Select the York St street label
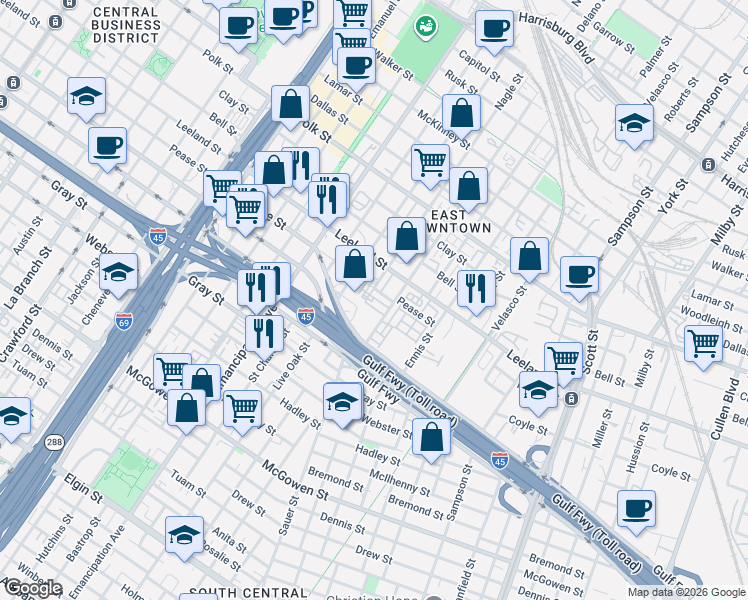748x600 pixels. [673, 196]
